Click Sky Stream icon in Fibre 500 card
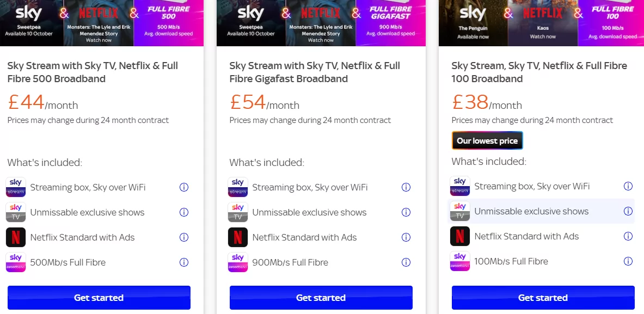 16,187
